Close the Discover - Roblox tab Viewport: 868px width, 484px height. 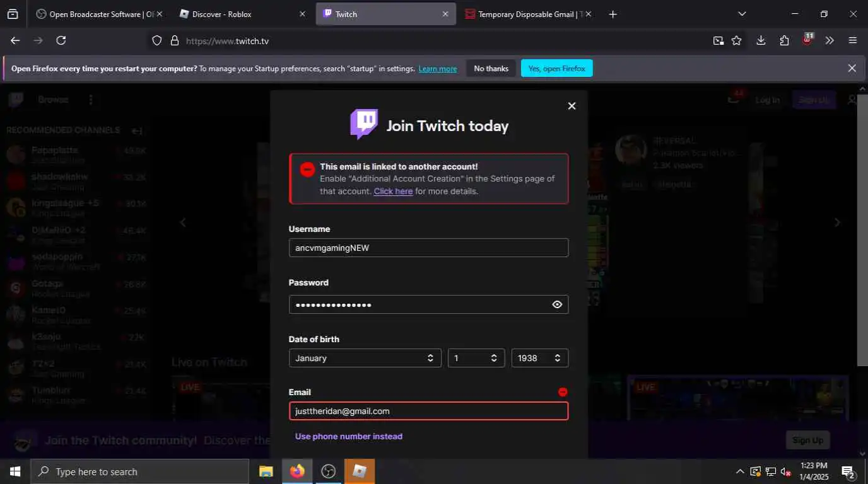[x=302, y=14]
